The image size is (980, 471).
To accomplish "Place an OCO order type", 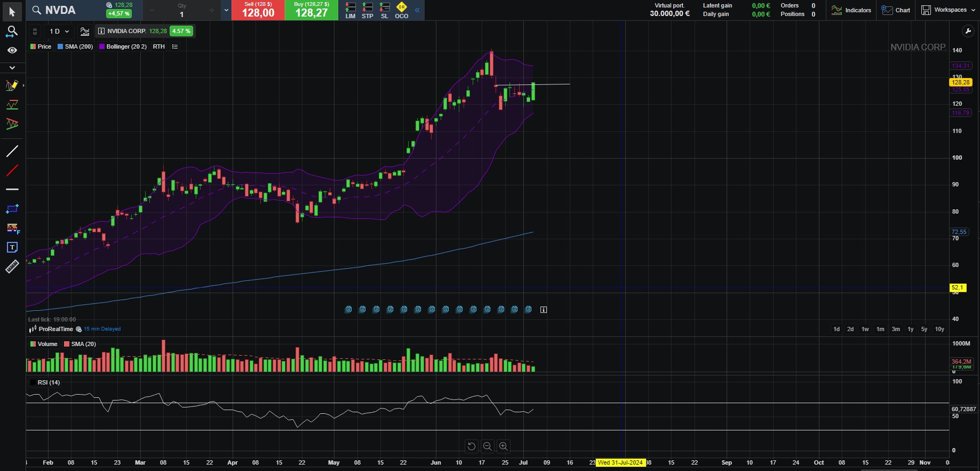I will click(401, 10).
